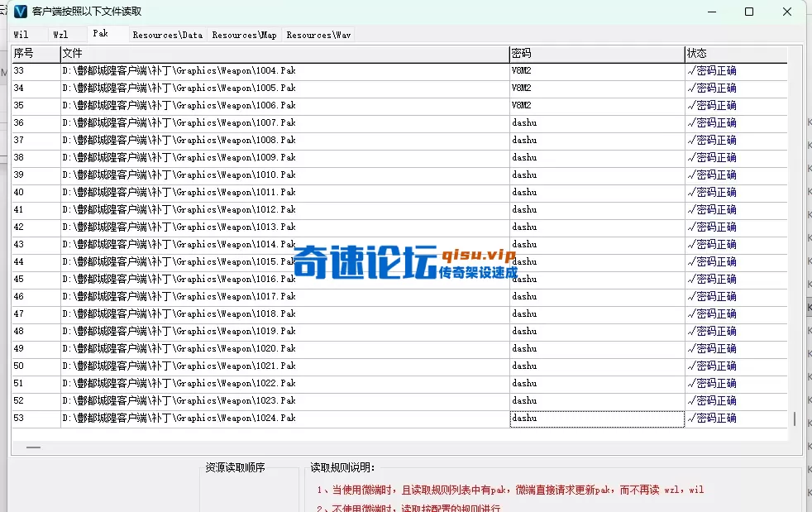Screen dimensions: 812x512
Task: Select row with Weapon\1013.Pak file
Action: [x=399, y=227]
